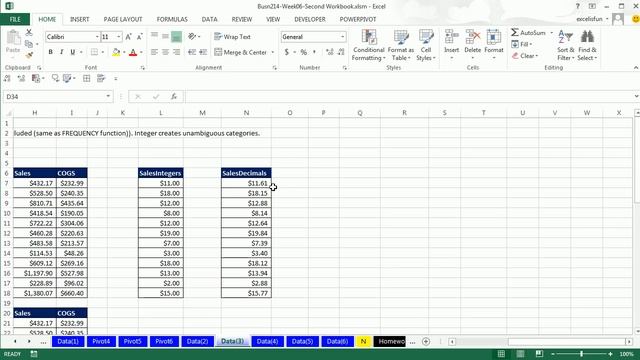
Task: Toggle Align Left
Action: click(x=154, y=52)
